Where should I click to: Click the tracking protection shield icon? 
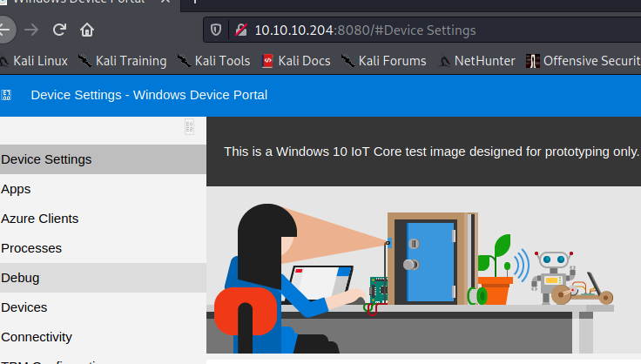(217, 30)
